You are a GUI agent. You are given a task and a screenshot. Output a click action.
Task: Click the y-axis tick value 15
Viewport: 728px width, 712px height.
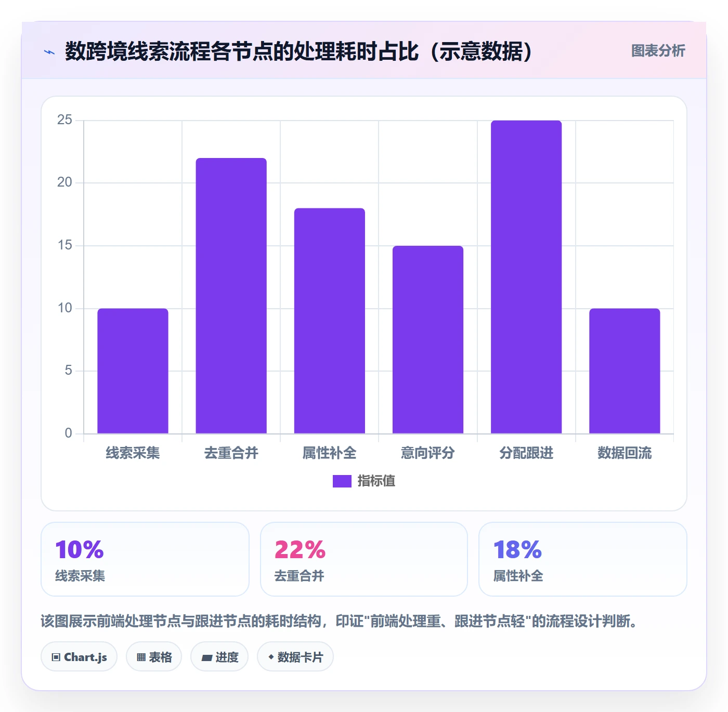(x=64, y=245)
